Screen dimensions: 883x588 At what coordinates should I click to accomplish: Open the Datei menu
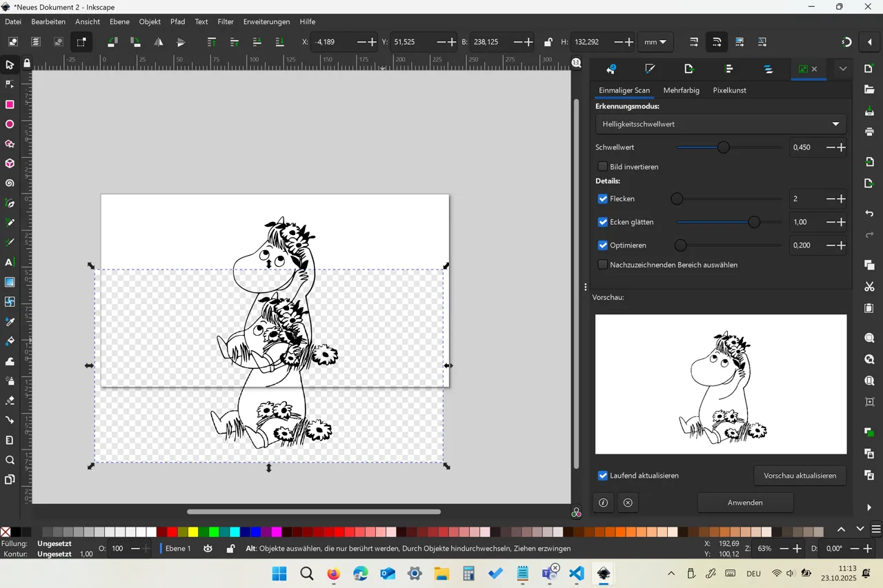13,21
